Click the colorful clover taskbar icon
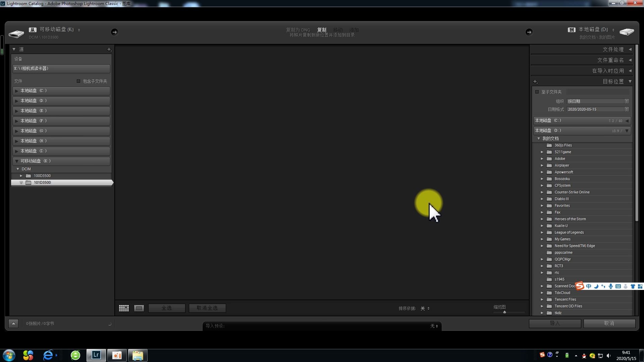Screen dimensions: 644x362 (x=28, y=355)
